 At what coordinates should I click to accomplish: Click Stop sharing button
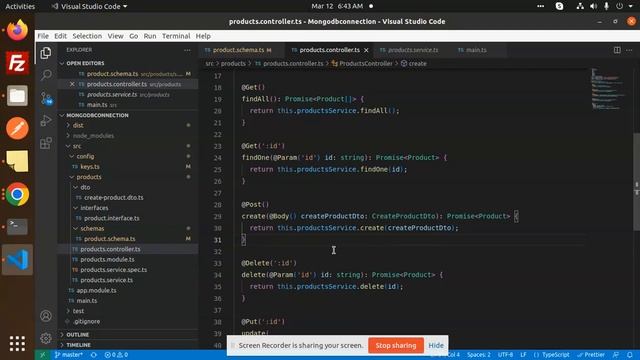click(396, 345)
